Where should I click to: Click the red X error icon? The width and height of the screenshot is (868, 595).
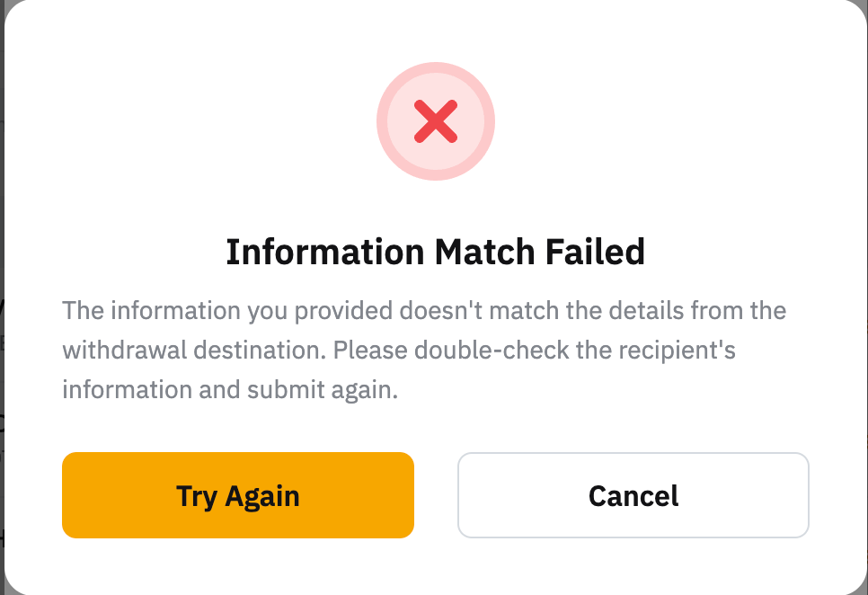[436, 121]
